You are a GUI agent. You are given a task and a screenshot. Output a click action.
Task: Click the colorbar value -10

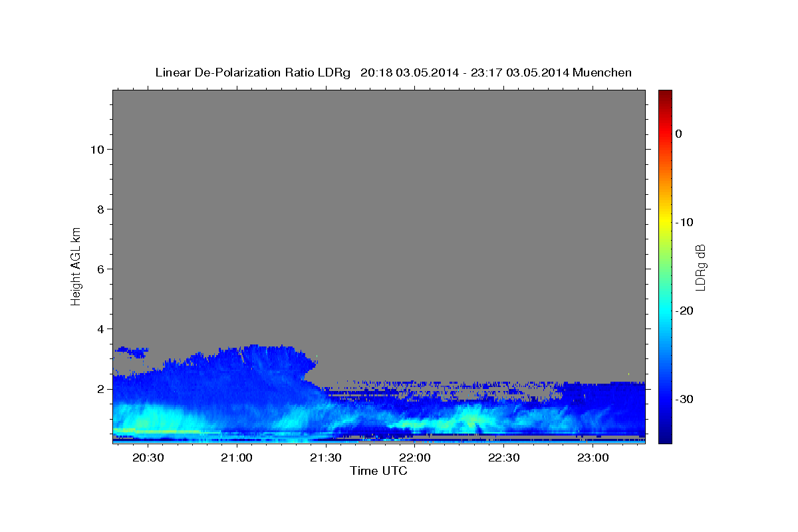click(x=684, y=222)
